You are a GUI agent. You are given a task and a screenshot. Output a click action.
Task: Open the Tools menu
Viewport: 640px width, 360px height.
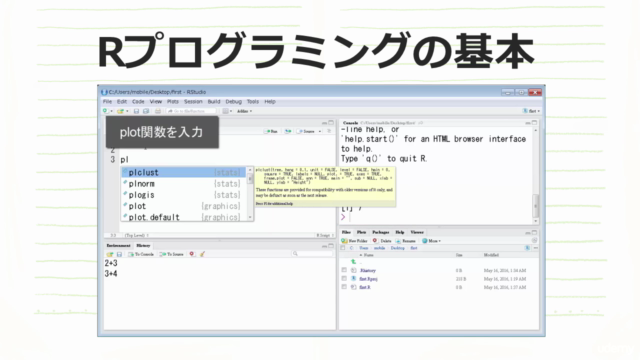pos(253,102)
